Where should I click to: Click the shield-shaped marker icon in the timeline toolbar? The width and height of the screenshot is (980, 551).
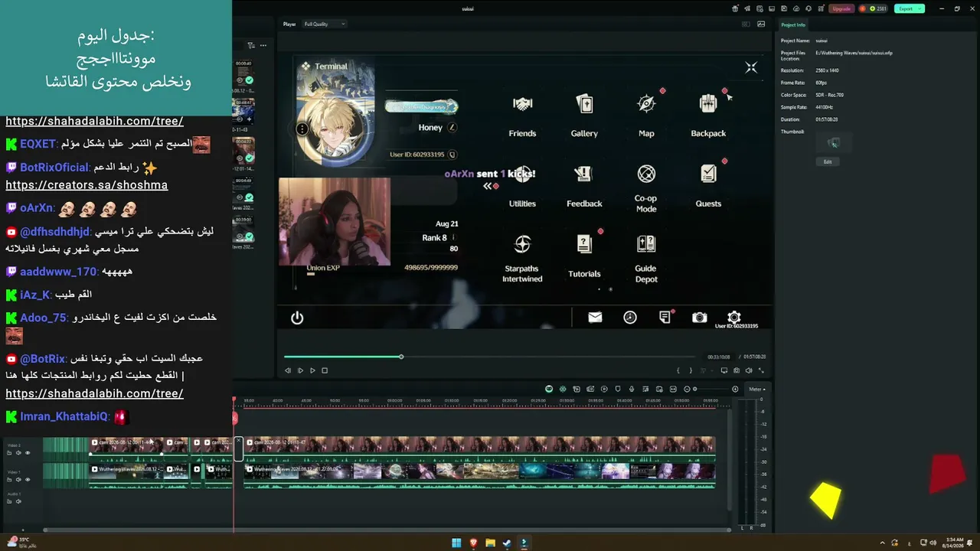[x=618, y=389]
